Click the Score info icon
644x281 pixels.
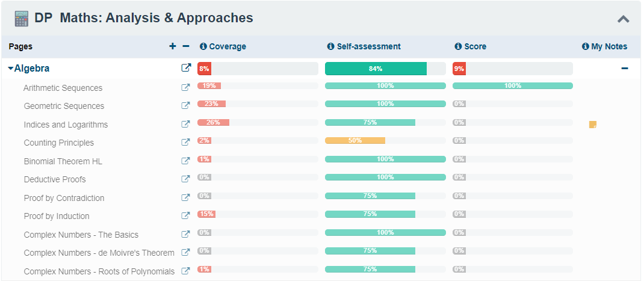point(458,46)
